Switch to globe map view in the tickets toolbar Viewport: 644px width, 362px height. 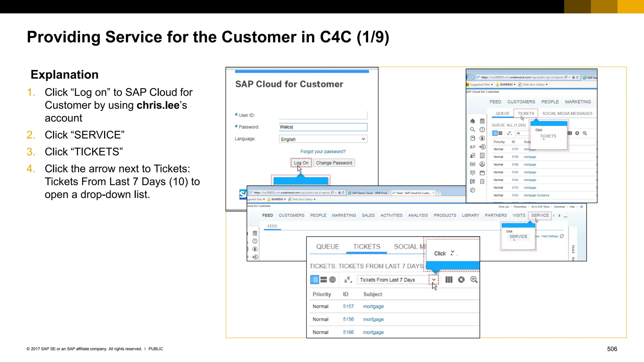point(332,280)
